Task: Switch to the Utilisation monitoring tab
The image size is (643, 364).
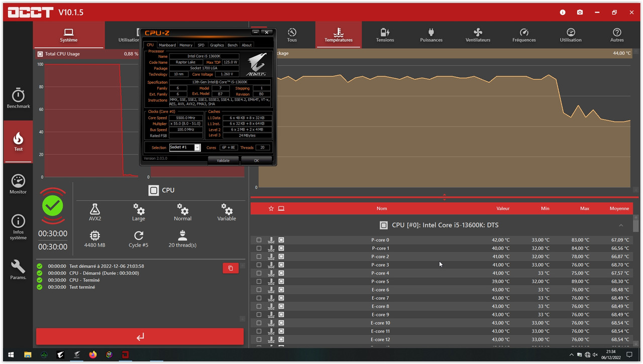Action: coord(571,35)
